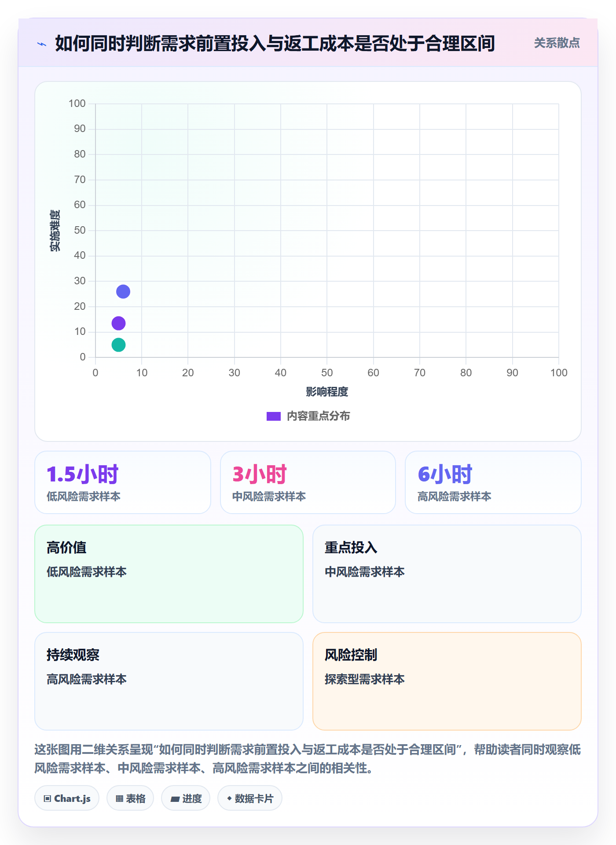Image resolution: width=616 pixels, height=845 pixels.
Task: Click the purple scatter data point
Action: click(x=118, y=323)
